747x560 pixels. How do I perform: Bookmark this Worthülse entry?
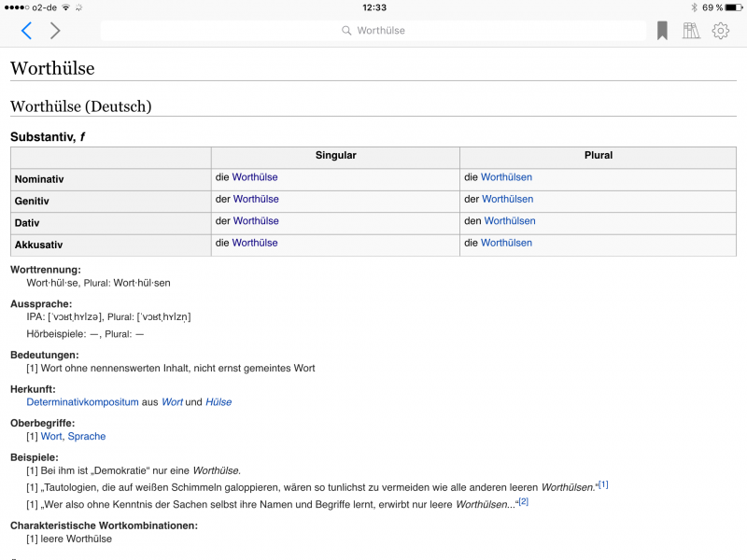pos(662,31)
